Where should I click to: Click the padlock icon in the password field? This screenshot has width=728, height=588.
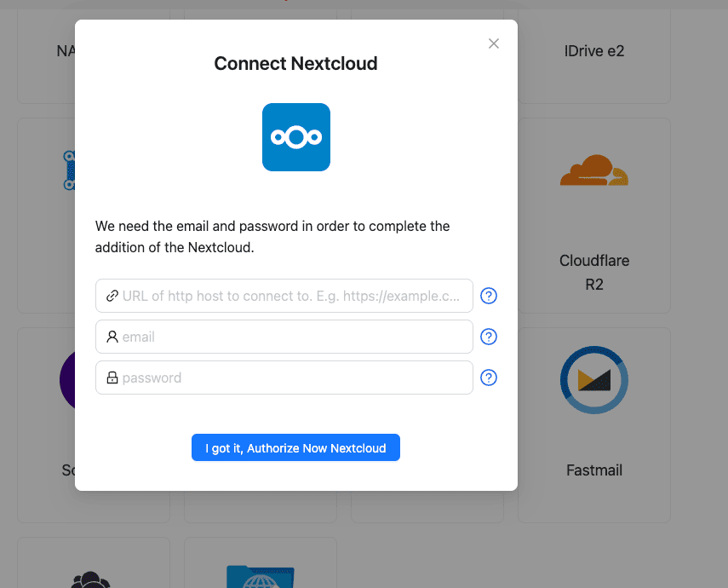tap(111, 378)
